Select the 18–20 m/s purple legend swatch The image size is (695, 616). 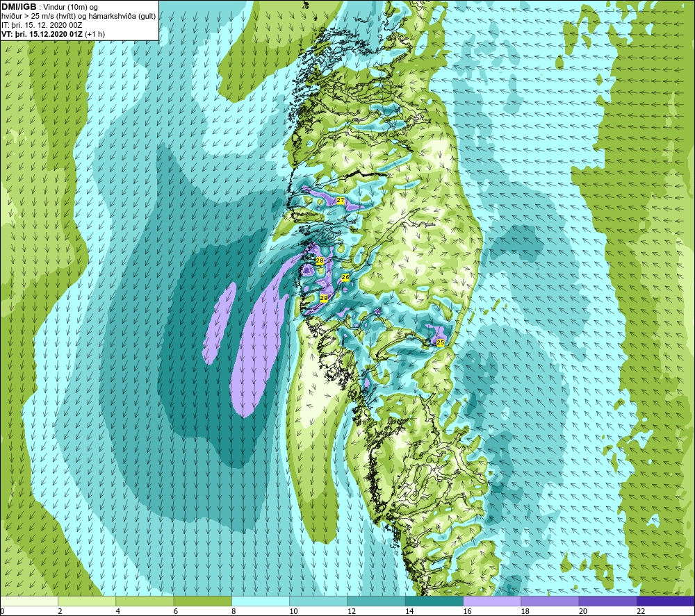point(550,601)
